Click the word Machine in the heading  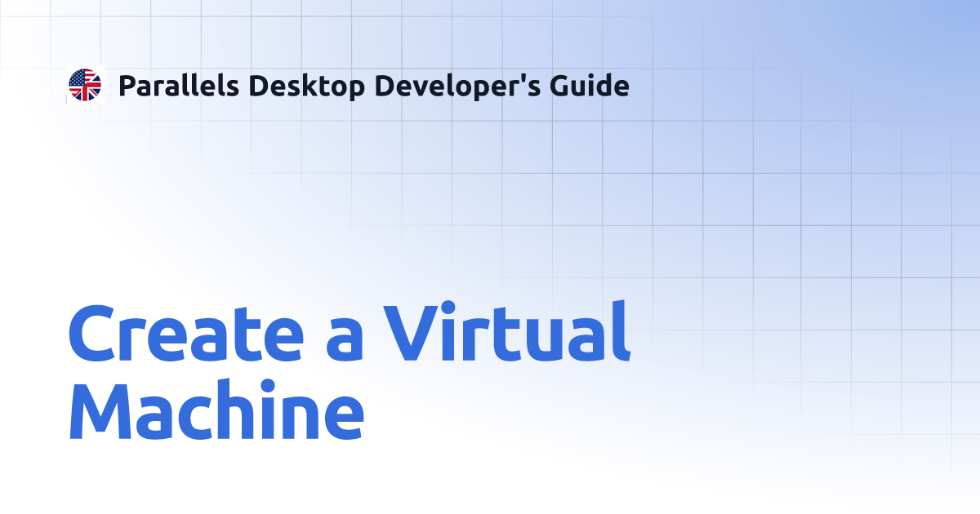click(216, 408)
